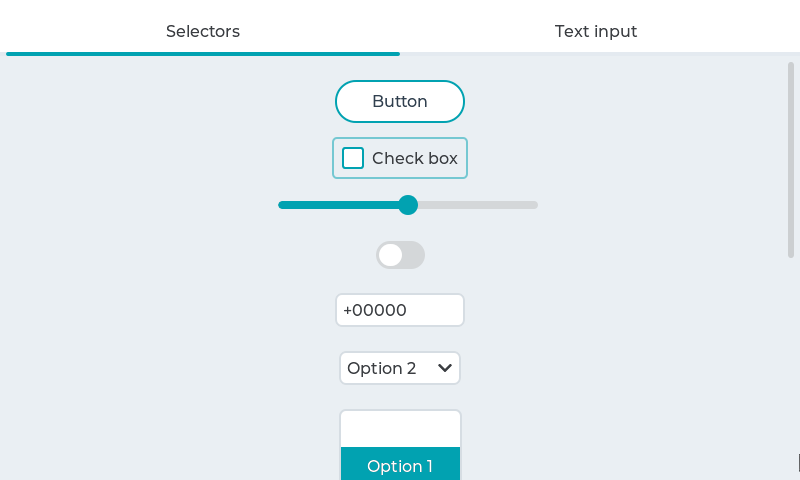
Task: Focus the +00000 number field
Action: tap(400, 310)
